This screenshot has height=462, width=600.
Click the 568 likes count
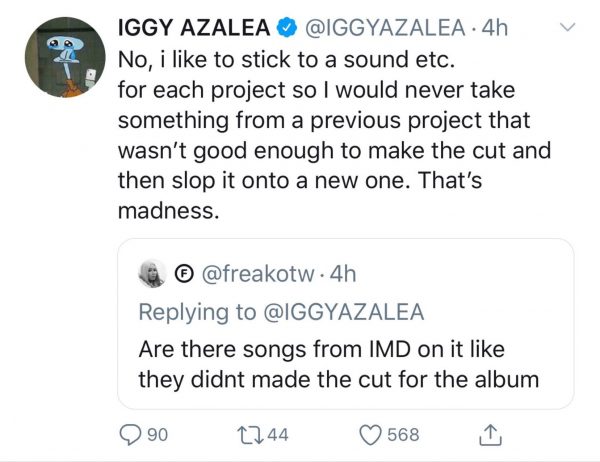(403, 435)
